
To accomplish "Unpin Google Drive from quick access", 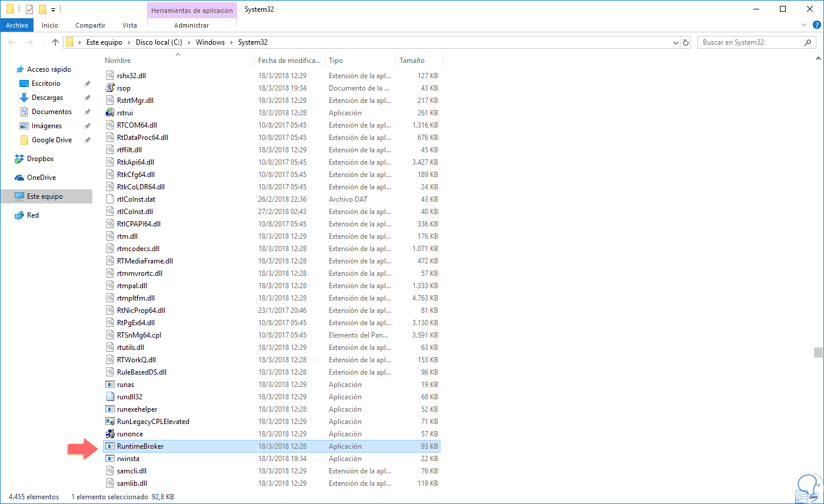I will tap(87, 139).
